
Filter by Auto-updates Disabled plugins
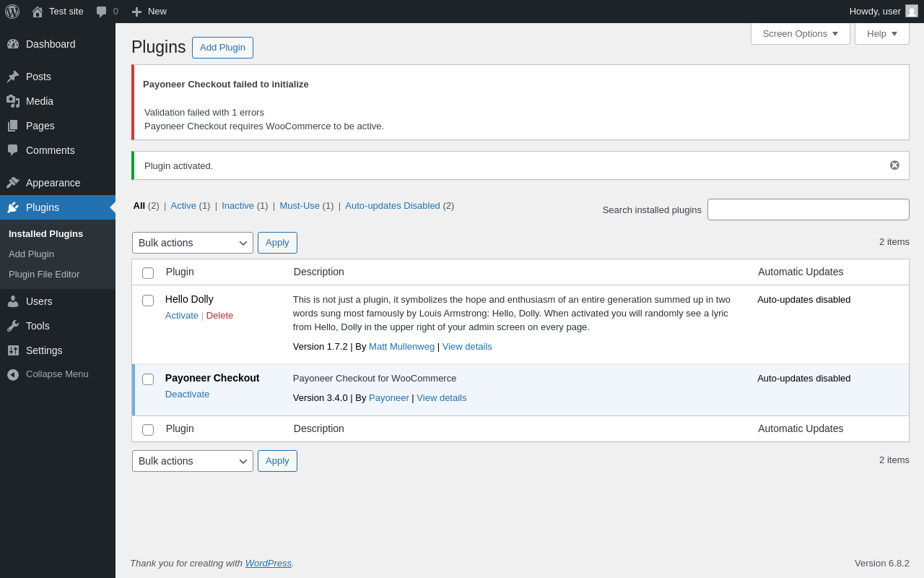tap(393, 205)
